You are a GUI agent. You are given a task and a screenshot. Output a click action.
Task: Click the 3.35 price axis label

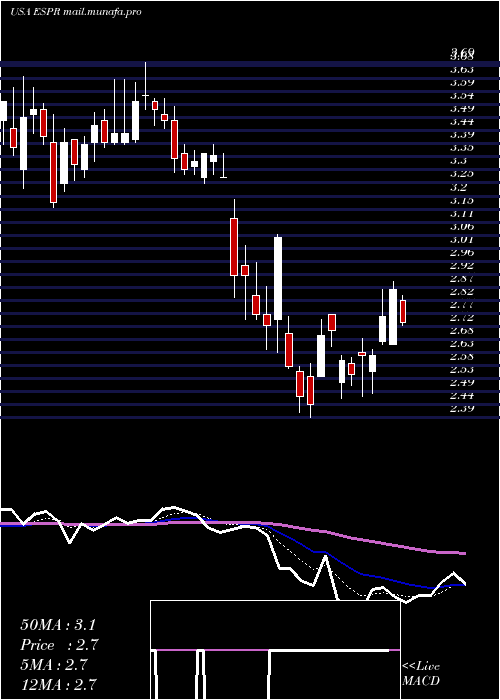pos(462,147)
